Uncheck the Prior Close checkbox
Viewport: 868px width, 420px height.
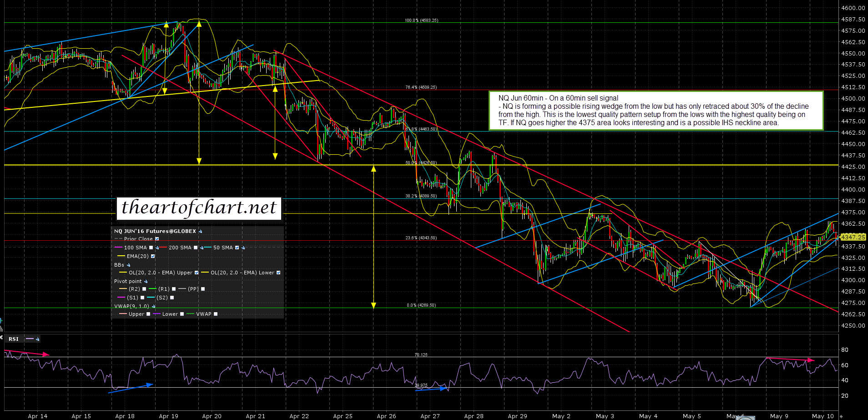157,239
